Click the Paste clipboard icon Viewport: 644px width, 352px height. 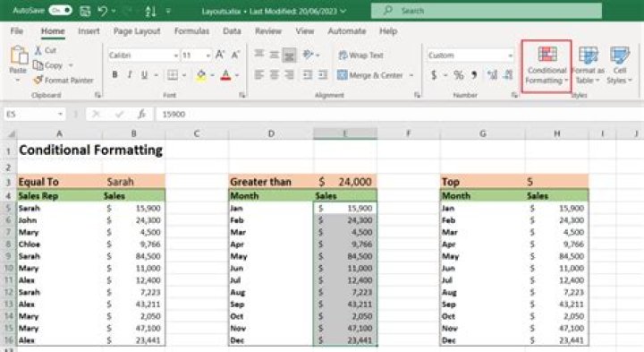click(19, 56)
